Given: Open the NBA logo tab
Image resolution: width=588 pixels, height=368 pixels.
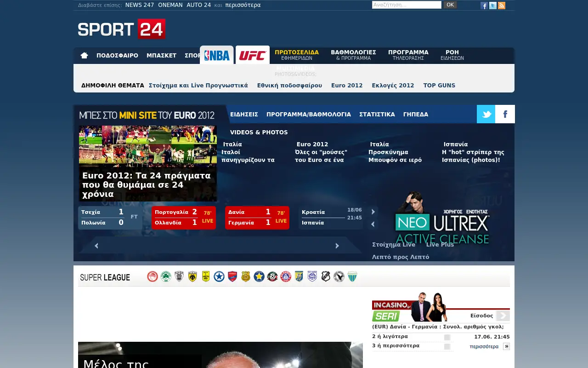Looking at the screenshot, I should [217, 55].
